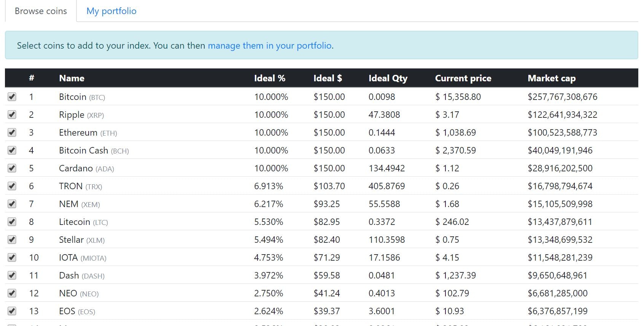Select the NEM (XEM) name cell
The height and width of the screenshot is (326, 644).
pos(80,204)
